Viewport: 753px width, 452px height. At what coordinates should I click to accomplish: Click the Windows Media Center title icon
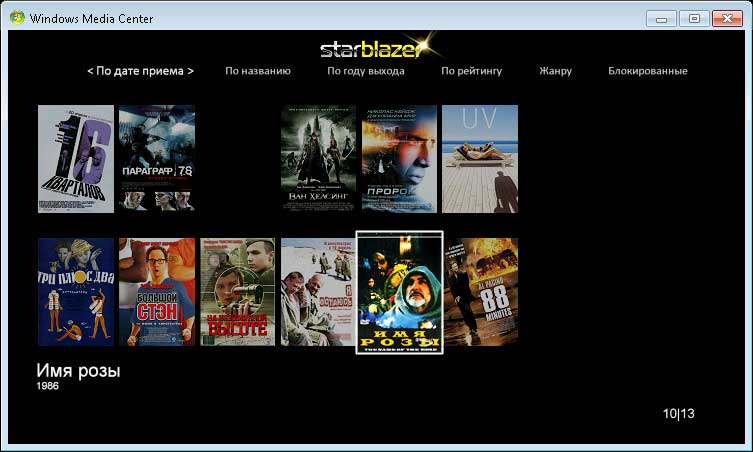17,18
